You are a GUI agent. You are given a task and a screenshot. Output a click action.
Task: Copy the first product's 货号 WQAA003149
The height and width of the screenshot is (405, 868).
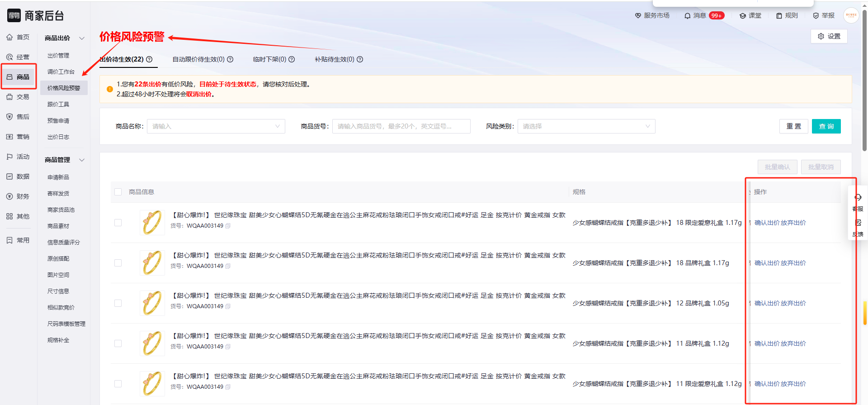click(228, 226)
